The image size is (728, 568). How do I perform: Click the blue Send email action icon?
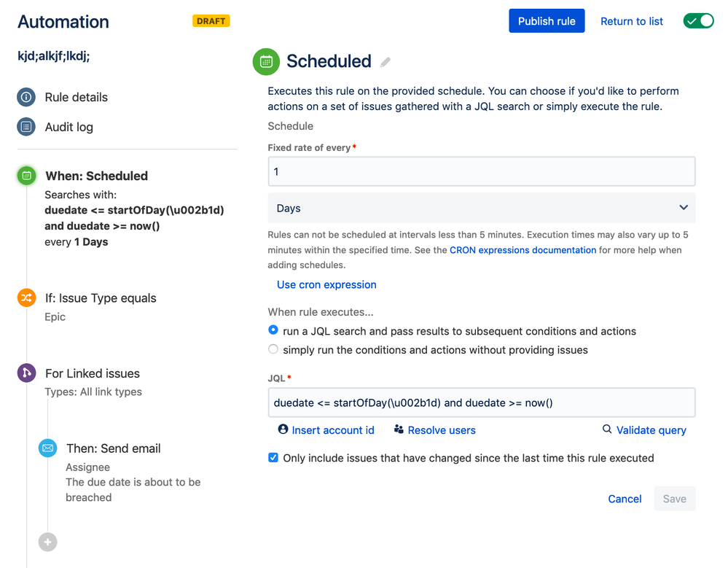48,448
